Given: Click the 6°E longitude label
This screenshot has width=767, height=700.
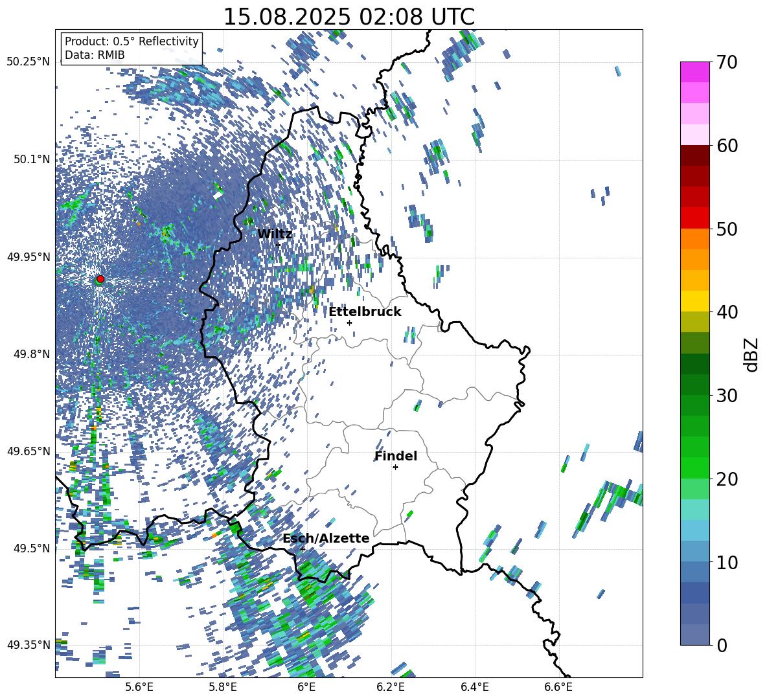Looking at the screenshot, I should pos(306,687).
